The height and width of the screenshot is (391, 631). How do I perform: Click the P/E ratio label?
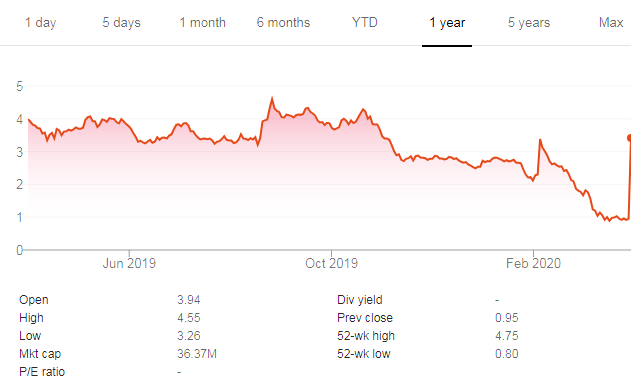[42, 372]
